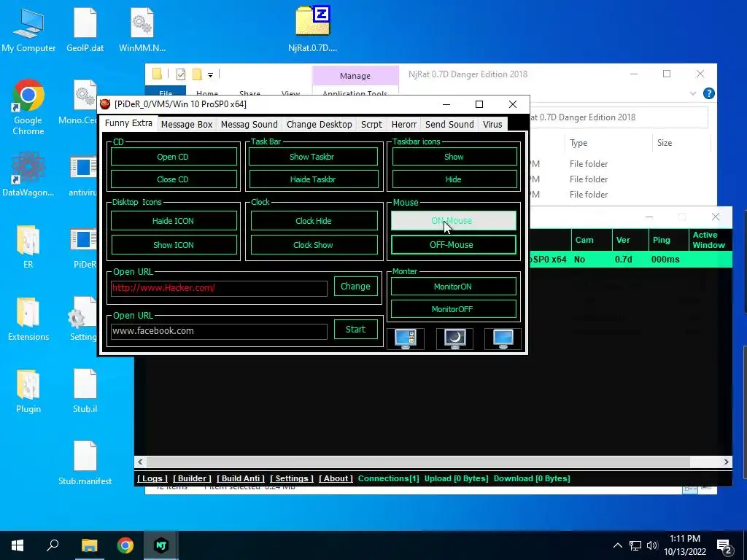Select the Funny Extra tab
747x560 pixels.
click(x=128, y=122)
